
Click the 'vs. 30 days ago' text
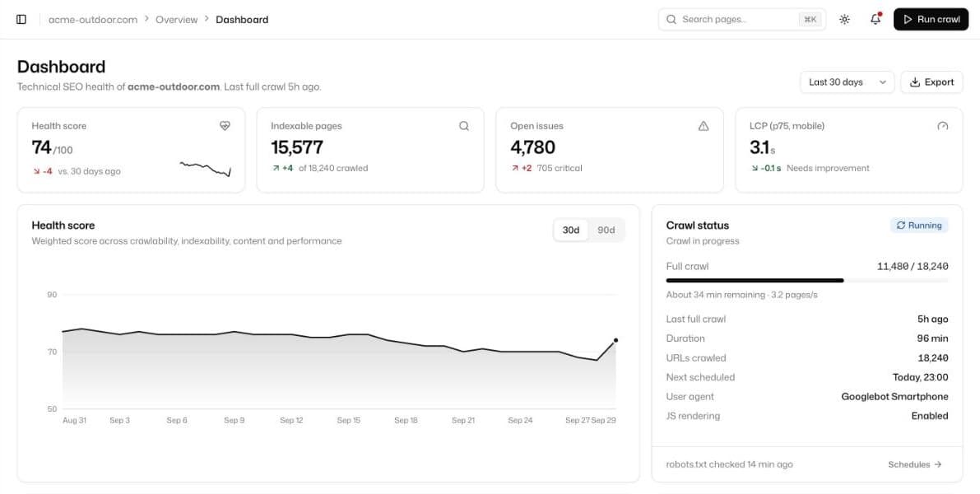[x=90, y=171]
